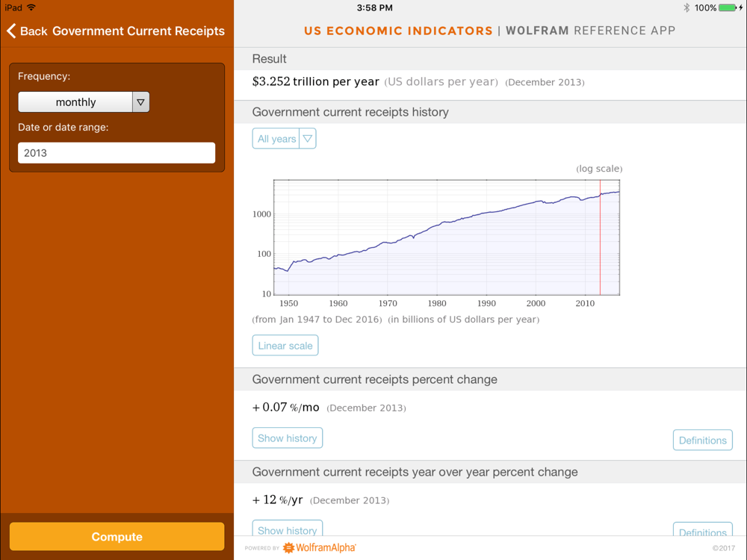Tap the Compute button
Screen dimensions: 747x560
click(x=117, y=537)
